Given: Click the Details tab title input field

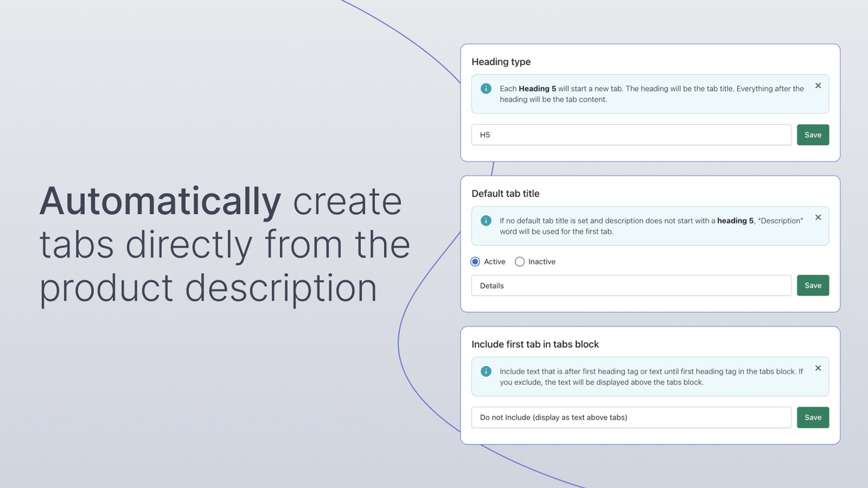Looking at the screenshot, I should click(631, 285).
